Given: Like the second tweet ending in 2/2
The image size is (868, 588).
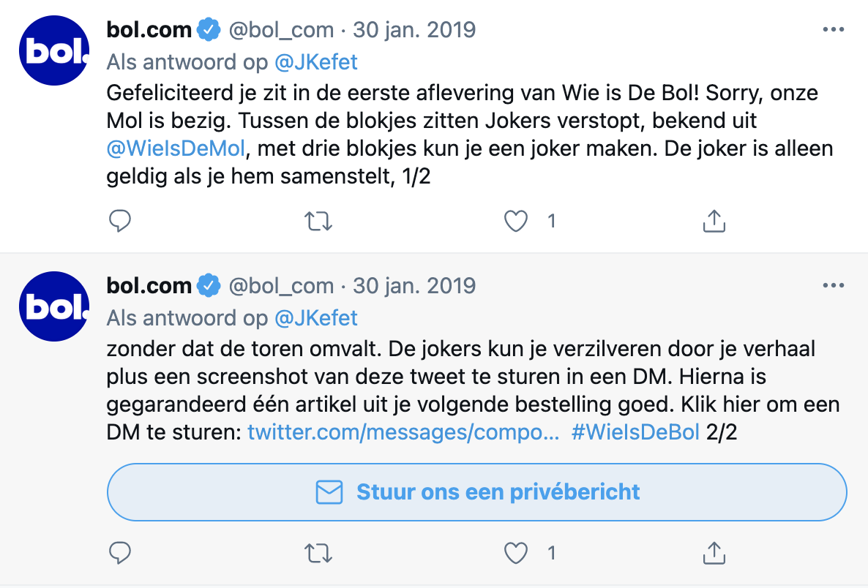Looking at the screenshot, I should [x=517, y=552].
